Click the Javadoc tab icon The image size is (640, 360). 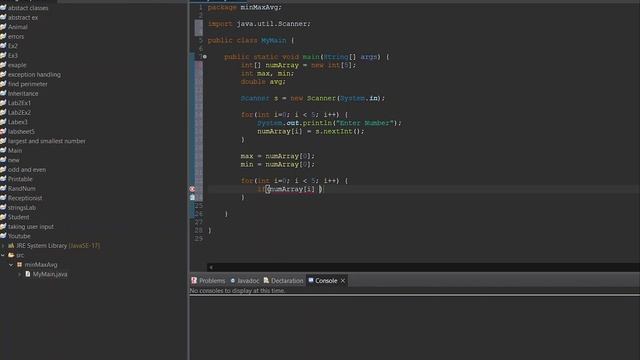pyautogui.click(x=233, y=280)
